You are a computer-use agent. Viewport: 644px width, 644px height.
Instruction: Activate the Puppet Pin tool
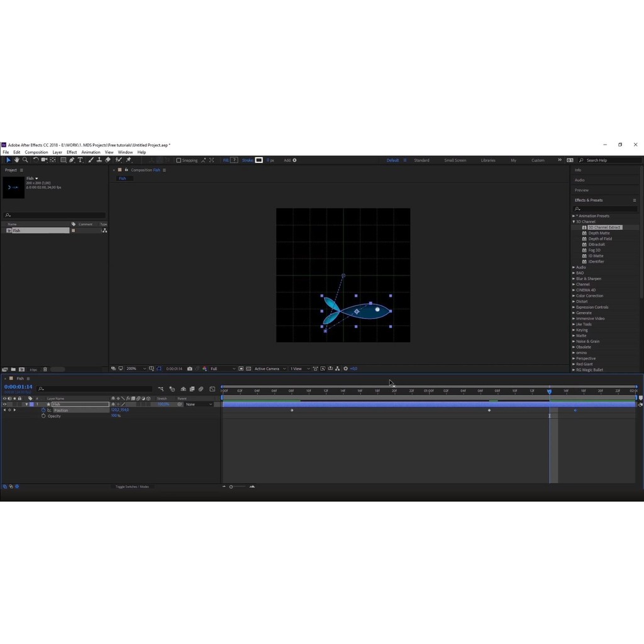(128, 160)
